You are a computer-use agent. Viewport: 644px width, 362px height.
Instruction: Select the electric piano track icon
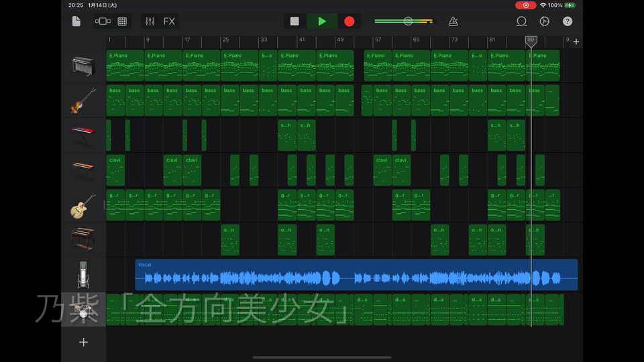tap(83, 66)
